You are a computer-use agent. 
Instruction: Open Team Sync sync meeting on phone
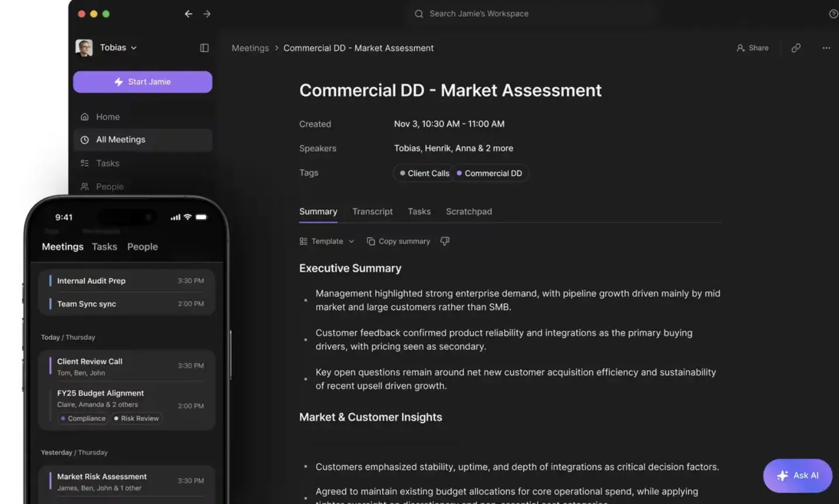pos(127,304)
